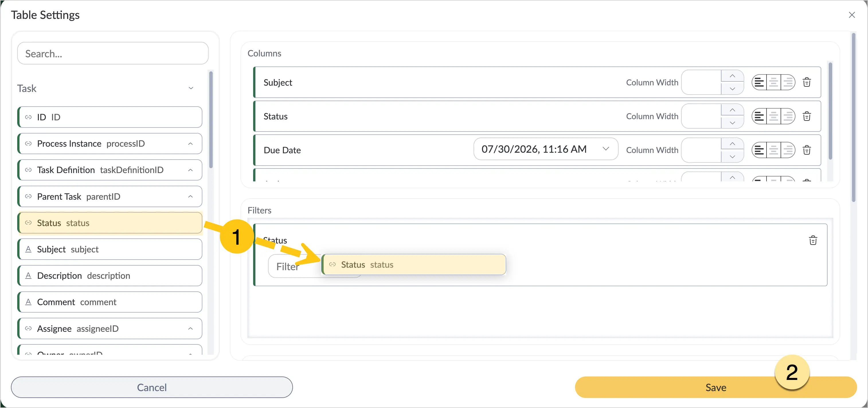The height and width of the screenshot is (408, 868).
Task: Select the Comment field item
Action: pyautogui.click(x=110, y=302)
